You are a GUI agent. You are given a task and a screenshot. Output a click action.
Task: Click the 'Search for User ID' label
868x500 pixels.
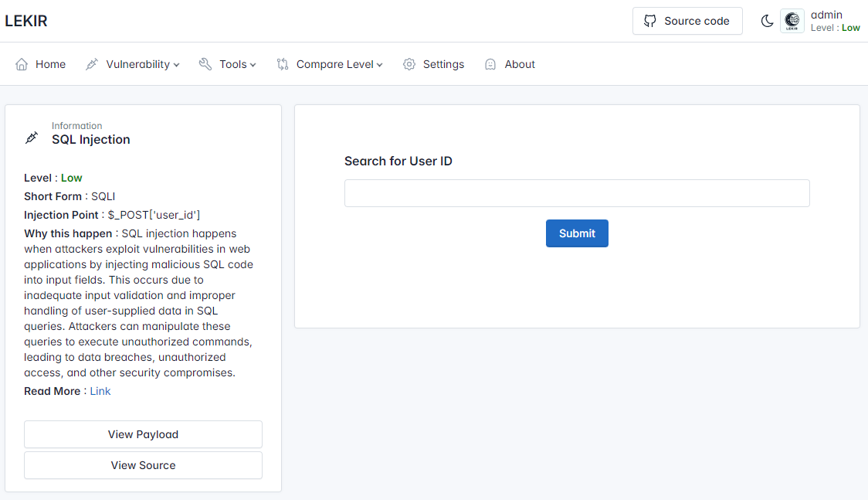pos(398,162)
